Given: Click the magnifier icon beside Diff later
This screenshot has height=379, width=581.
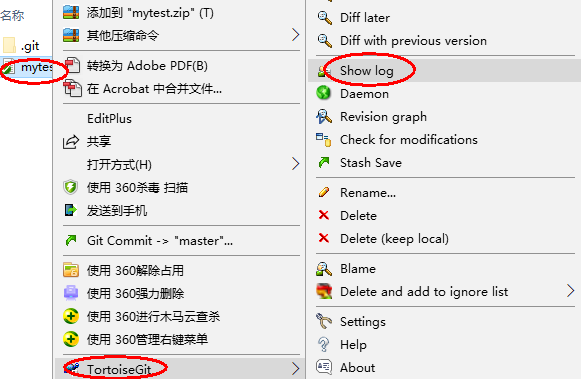Looking at the screenshot, I should click(x=325, y=17).
